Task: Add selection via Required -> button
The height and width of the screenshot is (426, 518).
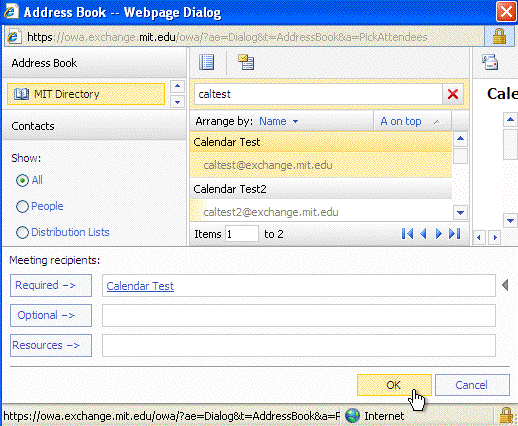Action: pos(51,285)
